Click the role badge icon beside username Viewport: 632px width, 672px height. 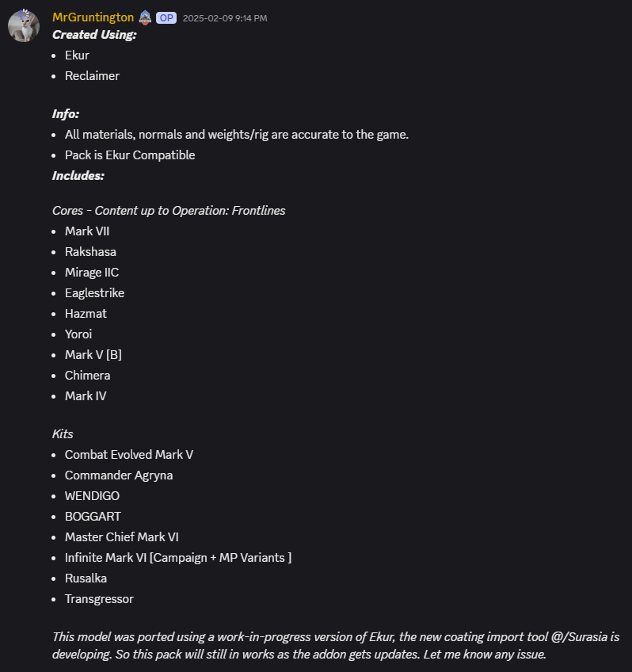(145, 17)
